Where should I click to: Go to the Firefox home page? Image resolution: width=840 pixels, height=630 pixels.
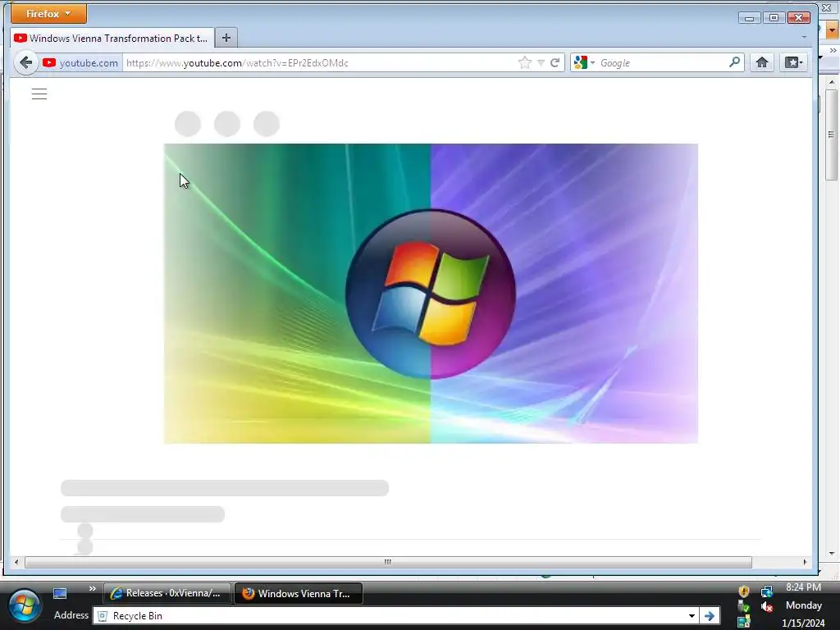tap(762, 62)
